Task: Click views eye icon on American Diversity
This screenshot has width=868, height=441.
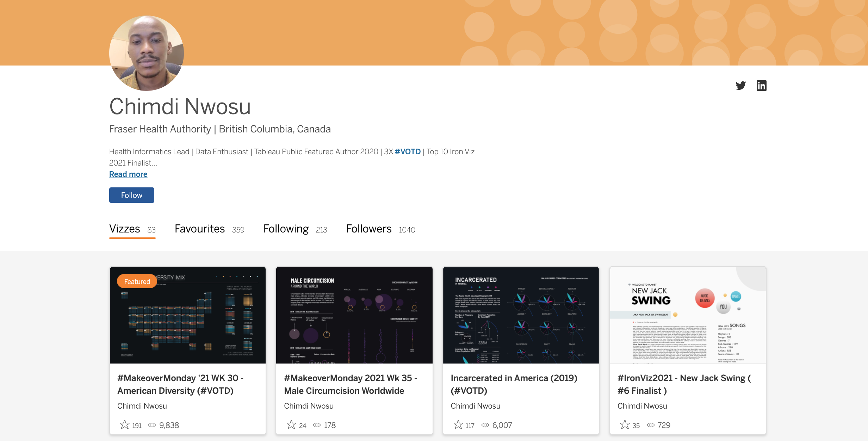Action: click(152, 425)
